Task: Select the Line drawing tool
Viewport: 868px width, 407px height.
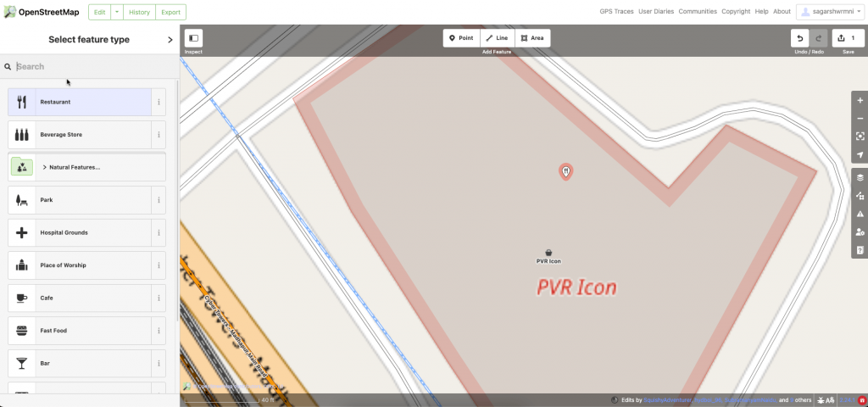Action: pos(497,38)
